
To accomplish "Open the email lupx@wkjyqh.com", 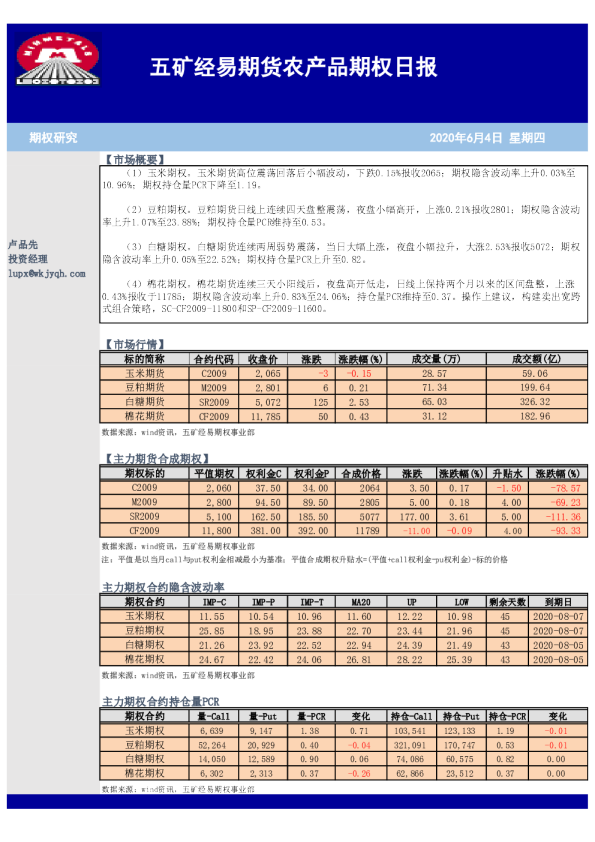I will click(x=47, y=273).
